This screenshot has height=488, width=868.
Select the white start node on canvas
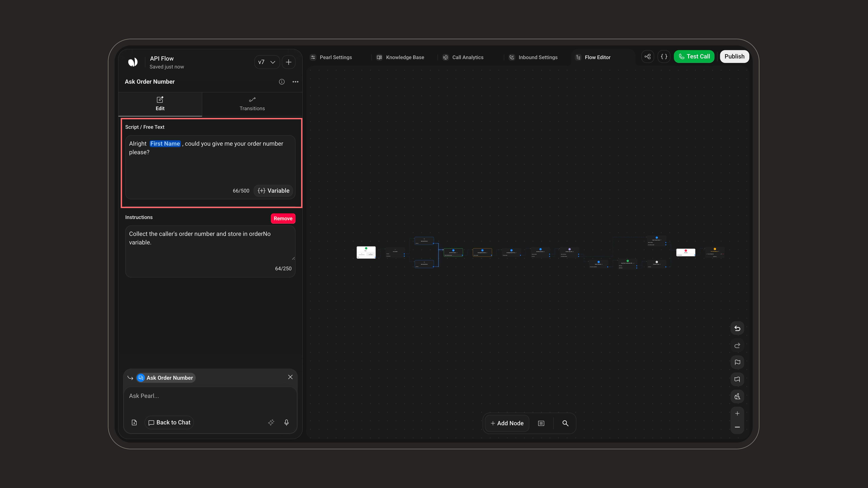point(366,253)
